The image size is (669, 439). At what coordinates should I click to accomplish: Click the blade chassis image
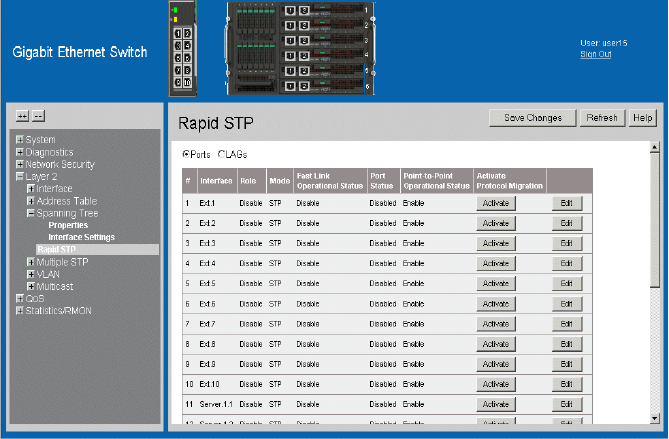coord(301,48)
